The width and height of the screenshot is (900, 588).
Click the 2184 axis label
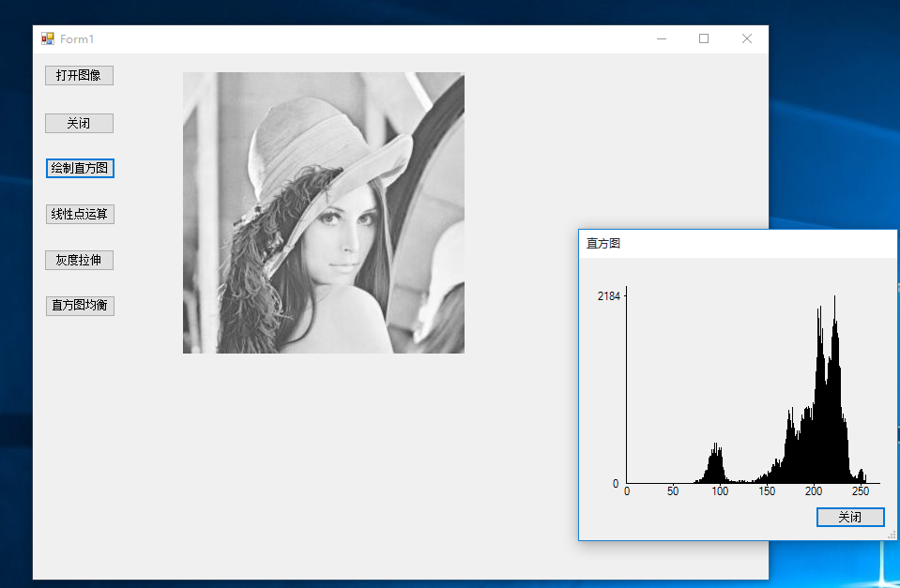(x=608, y=296)
